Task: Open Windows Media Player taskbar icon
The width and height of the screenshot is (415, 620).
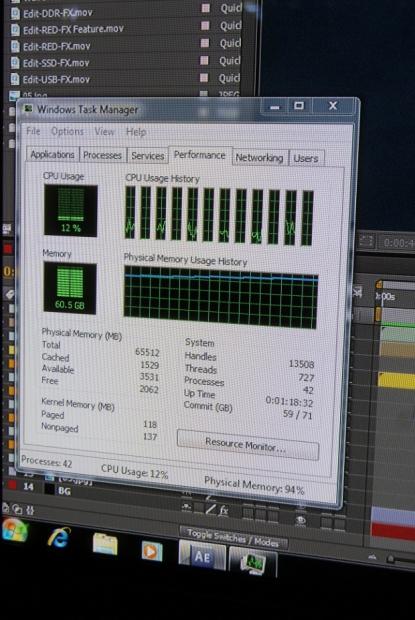Action: click(152, 551)
